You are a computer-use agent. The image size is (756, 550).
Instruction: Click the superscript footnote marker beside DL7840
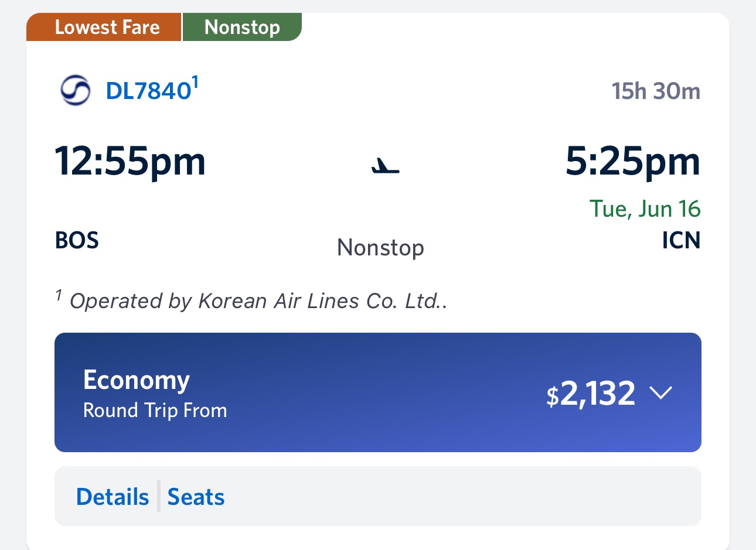(x=196, y=82)
